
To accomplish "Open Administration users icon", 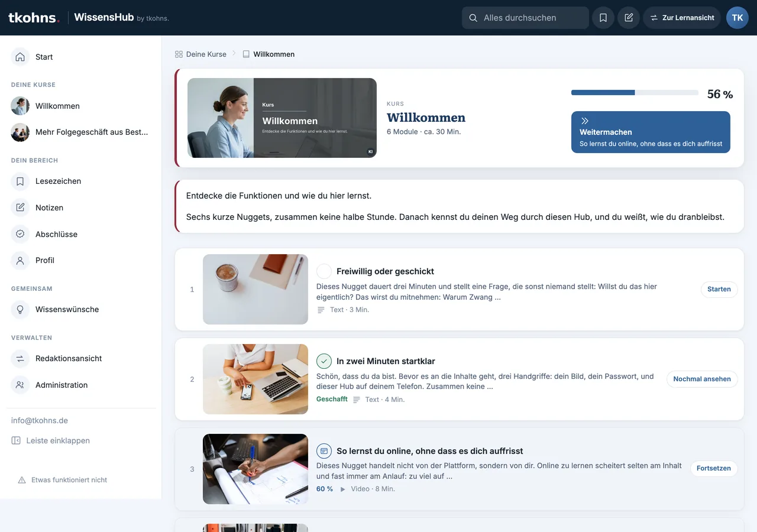I will (20, 385).
